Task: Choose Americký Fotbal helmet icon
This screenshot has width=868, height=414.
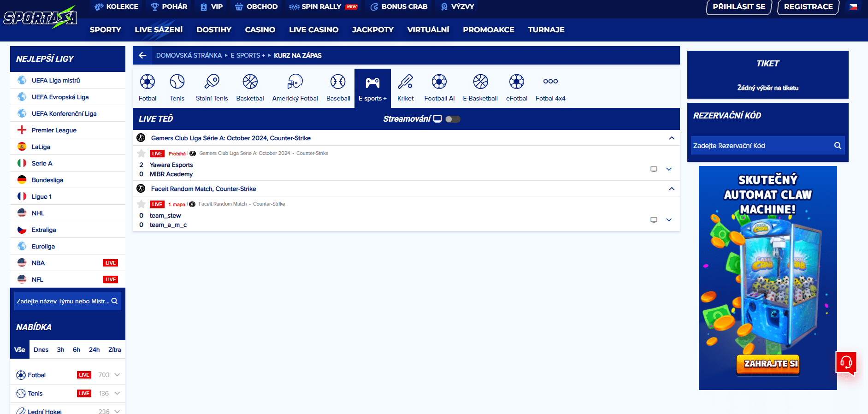Action: (x=295, y=82)
